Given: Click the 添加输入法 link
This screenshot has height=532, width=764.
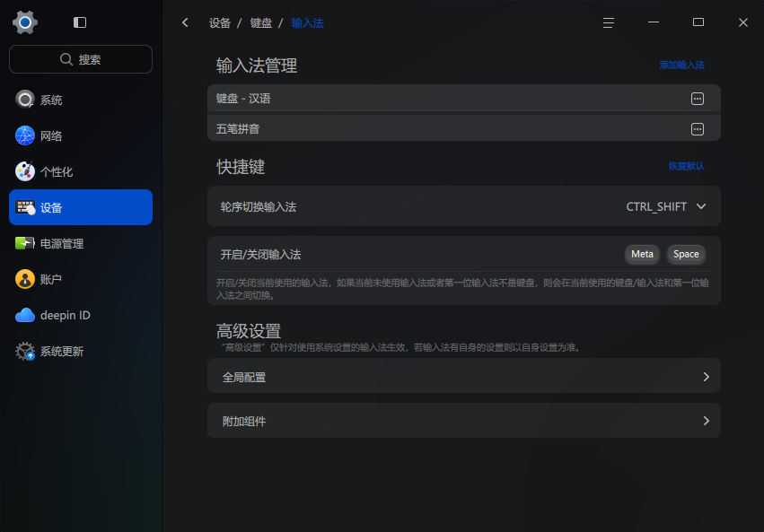Looking at the screenshot, I should [681, 65].
